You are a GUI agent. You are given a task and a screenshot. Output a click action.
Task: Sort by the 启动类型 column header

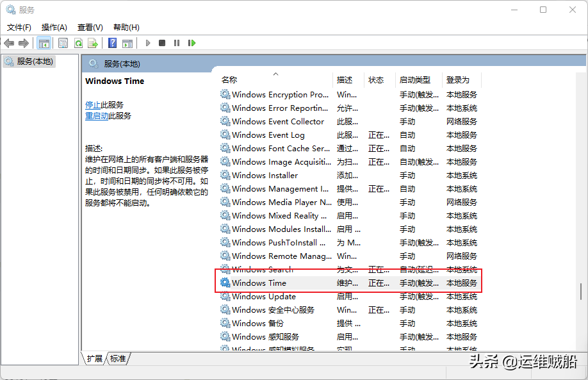(419, 79)
